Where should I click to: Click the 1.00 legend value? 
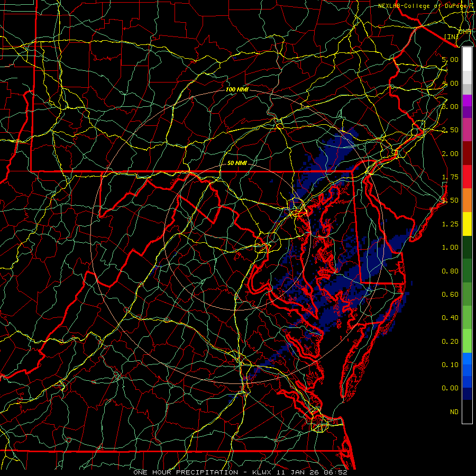point(450,248)
